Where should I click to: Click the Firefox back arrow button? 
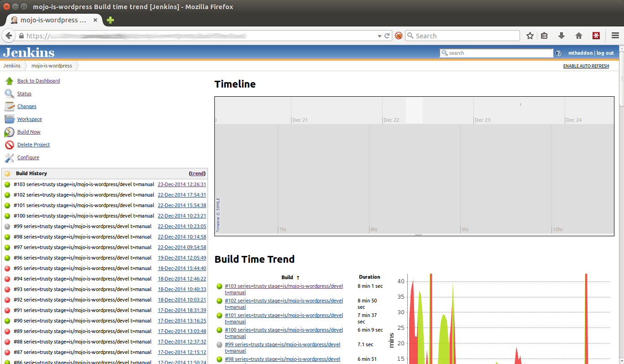[8, 36]
